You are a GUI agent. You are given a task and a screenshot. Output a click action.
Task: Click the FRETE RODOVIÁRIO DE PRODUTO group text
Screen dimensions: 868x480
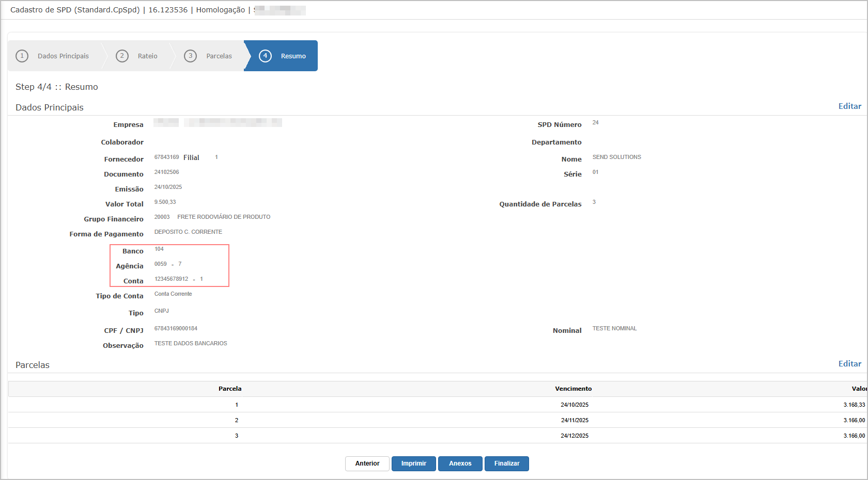coord(224,217)
